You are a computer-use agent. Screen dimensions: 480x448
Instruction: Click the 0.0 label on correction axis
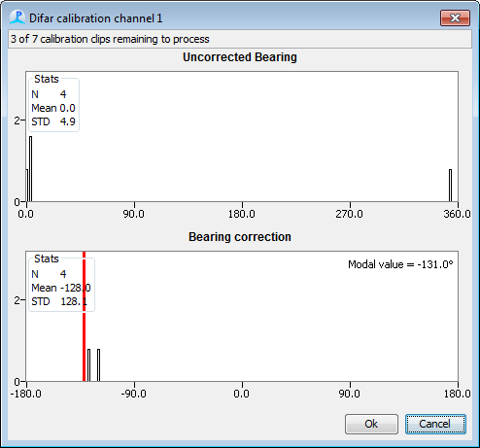pos(242,394)
